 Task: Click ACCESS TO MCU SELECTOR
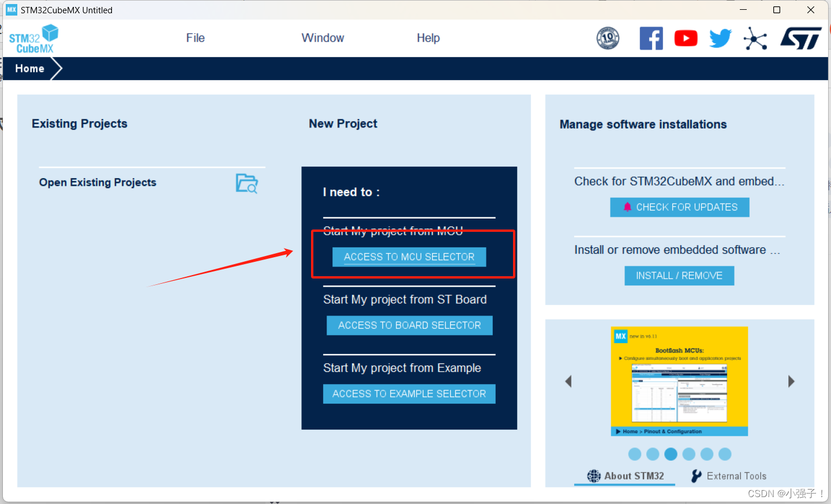tap(409, 257)
